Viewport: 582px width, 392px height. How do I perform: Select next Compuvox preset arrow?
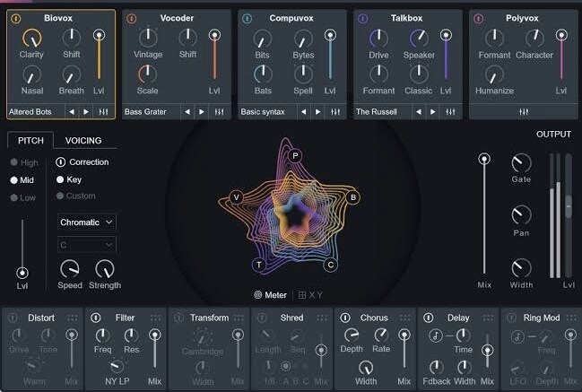tap(317, 112)
